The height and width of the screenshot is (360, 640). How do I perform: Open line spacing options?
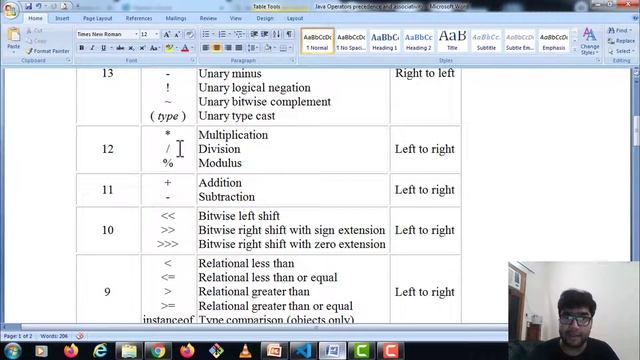[x=253, y=48]
